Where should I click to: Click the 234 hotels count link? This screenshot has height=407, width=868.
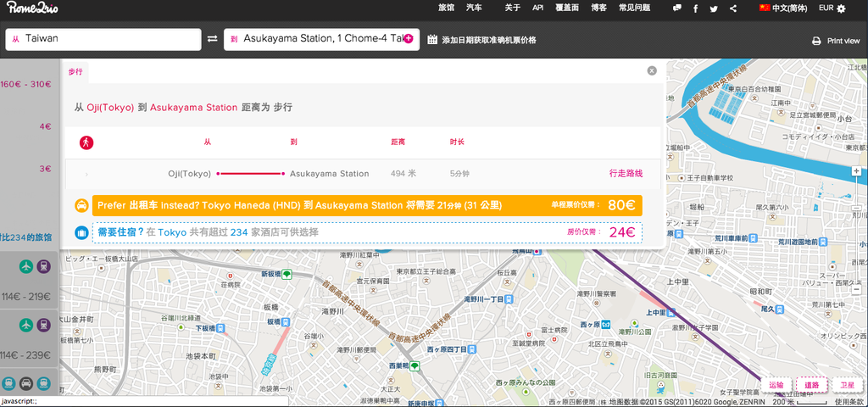click(x=239, y=232)
